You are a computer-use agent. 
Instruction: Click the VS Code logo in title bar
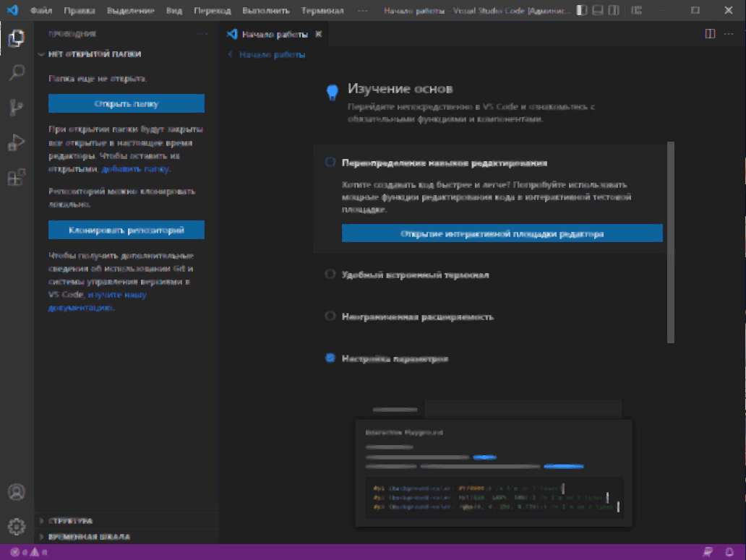point(13,10)
